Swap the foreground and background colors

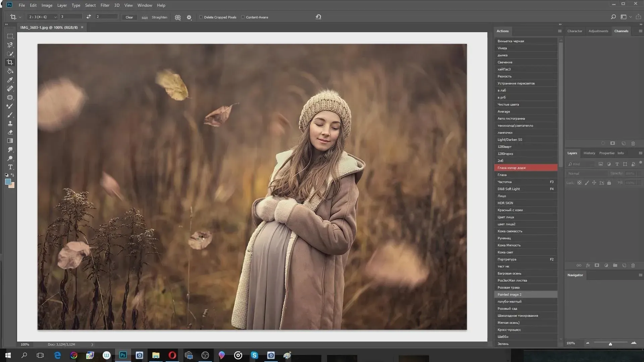[x=13, y=175]
